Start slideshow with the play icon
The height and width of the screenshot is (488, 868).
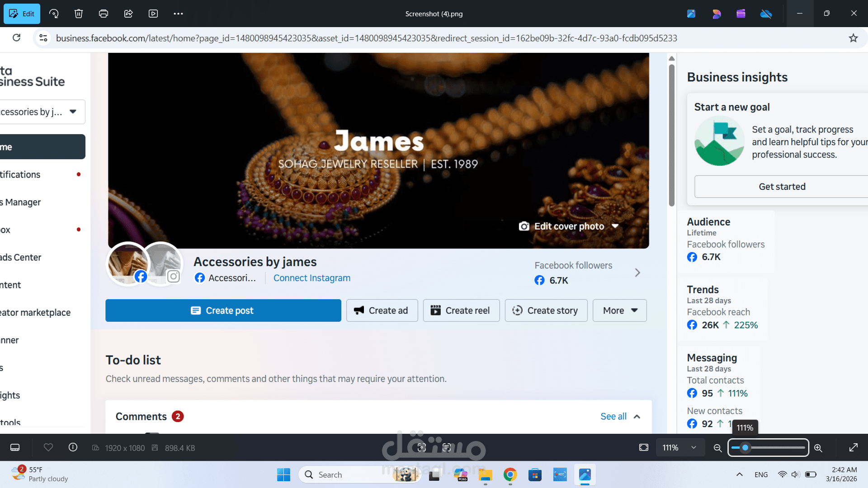pyautogui.click(x=153, y=14)
